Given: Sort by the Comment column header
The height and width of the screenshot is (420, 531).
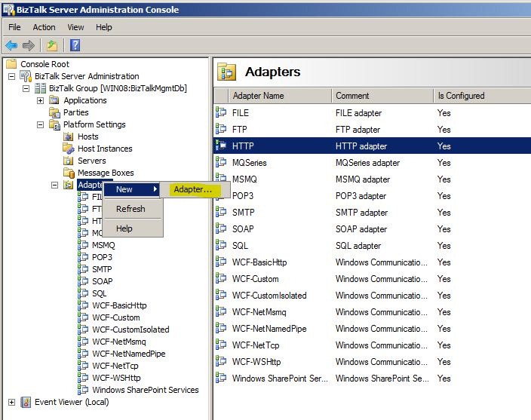Looking at the screenshot, I should click(x=382, y=96).
